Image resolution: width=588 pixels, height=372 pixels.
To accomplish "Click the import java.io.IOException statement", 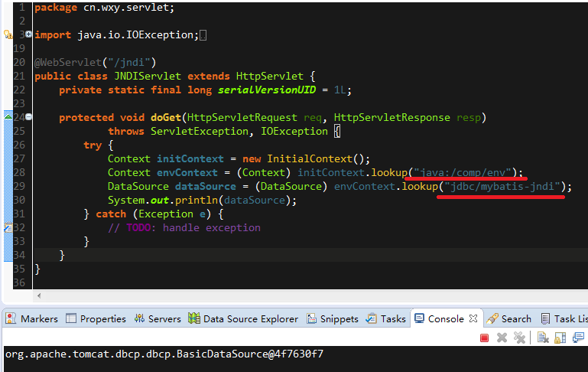I will click(117, 35).
